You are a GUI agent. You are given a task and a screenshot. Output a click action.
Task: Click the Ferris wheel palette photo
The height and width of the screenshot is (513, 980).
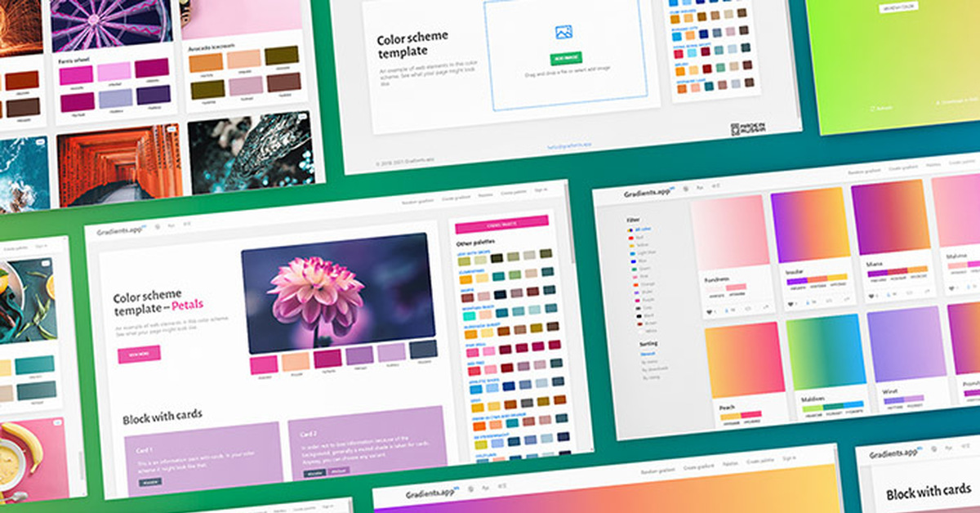point(112,25)
